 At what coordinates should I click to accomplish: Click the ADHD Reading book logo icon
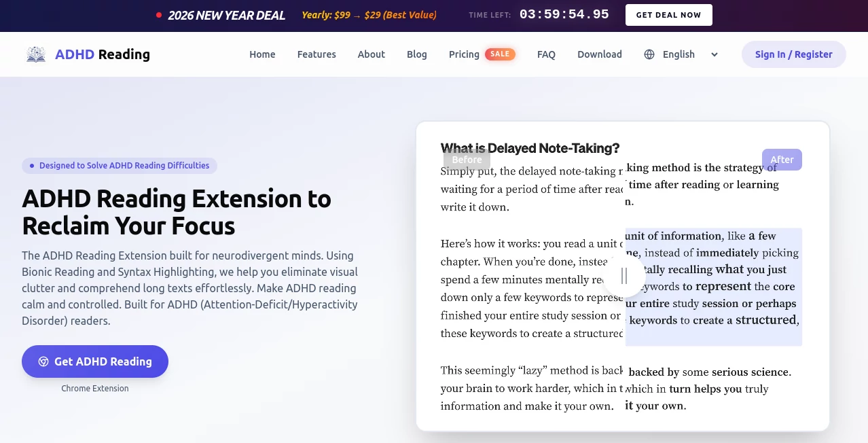tap(36, 54)
